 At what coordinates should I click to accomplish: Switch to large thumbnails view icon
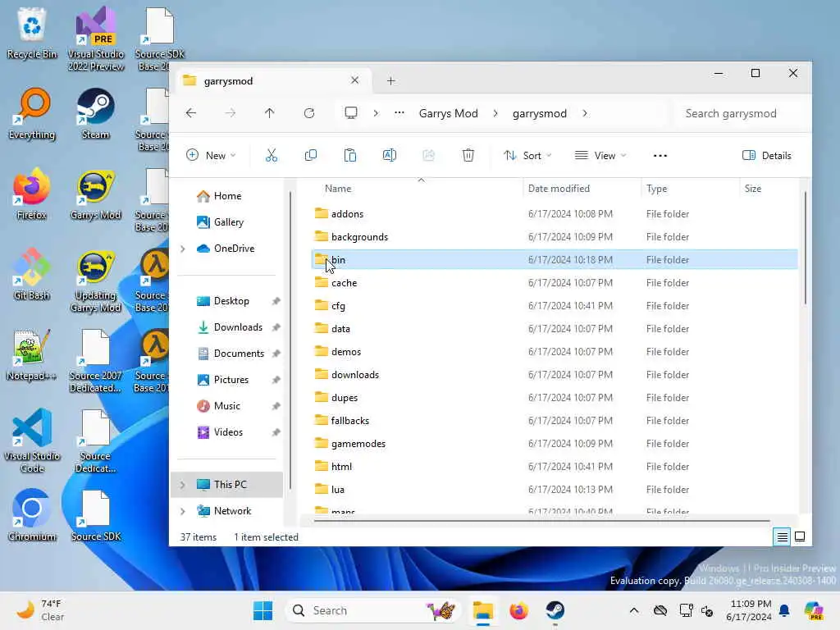tap(800, 536)
